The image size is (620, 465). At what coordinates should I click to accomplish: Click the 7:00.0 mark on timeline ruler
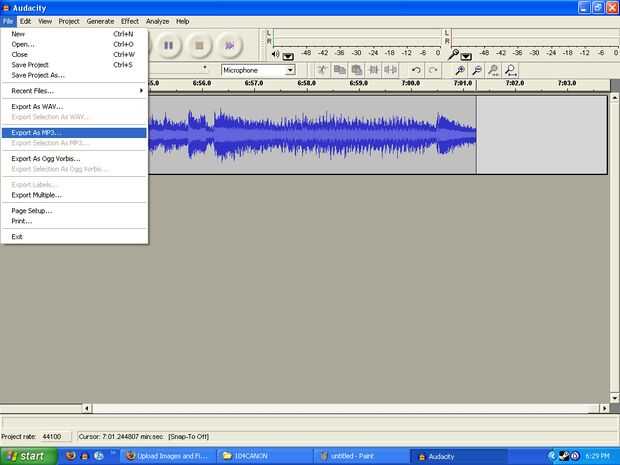click(x=410, y=83)
